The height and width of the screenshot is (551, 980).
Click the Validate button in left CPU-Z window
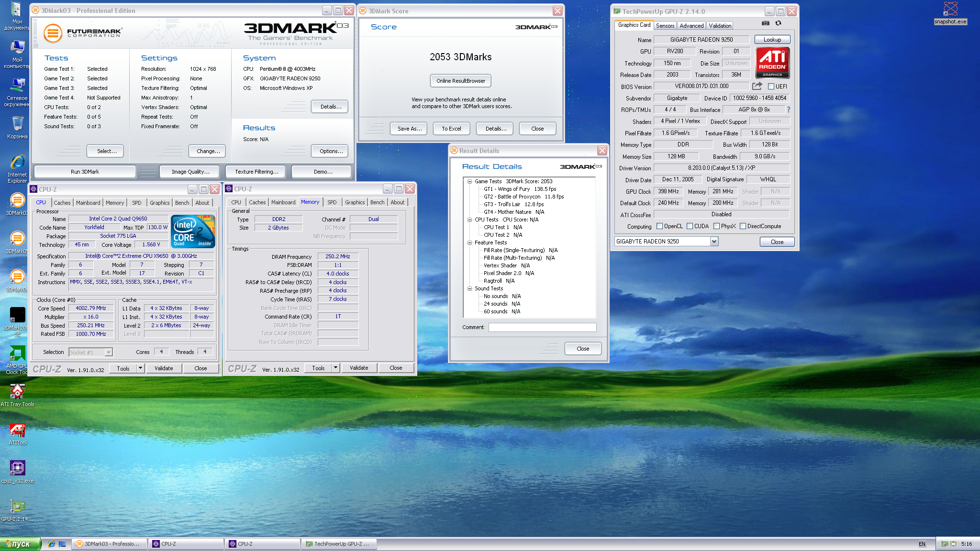point(164,368)
